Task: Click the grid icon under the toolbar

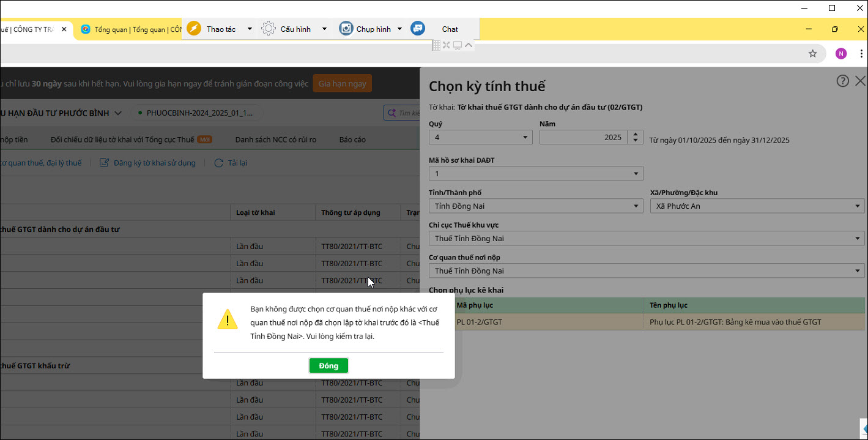Action: [436, 45]
